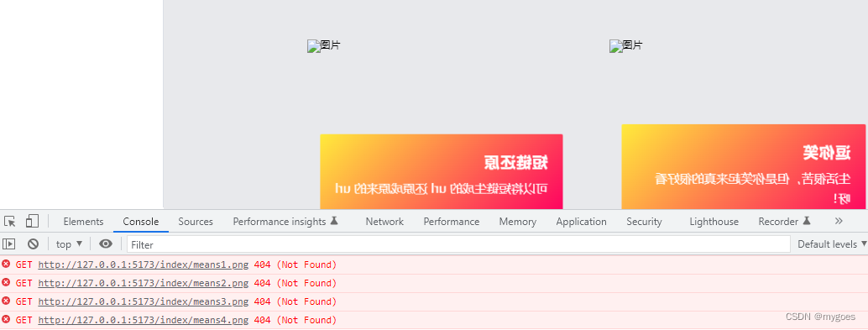
Task: Click error icon on means1.png row
Action: pos(6,264)
